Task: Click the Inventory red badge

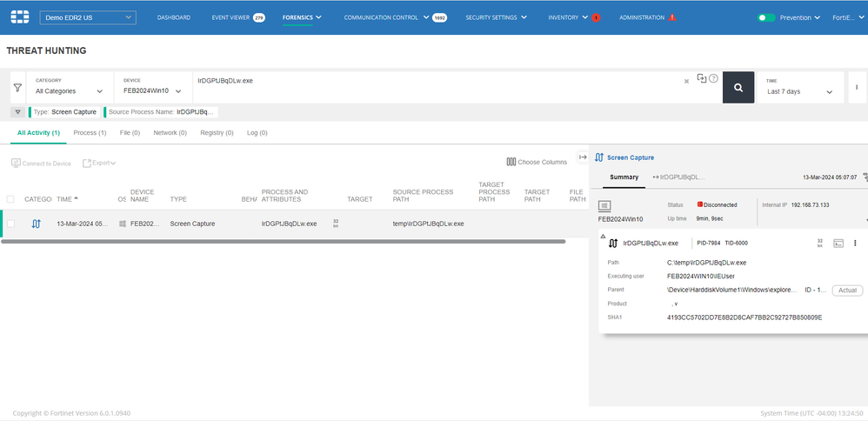Action: click(596, 17)
